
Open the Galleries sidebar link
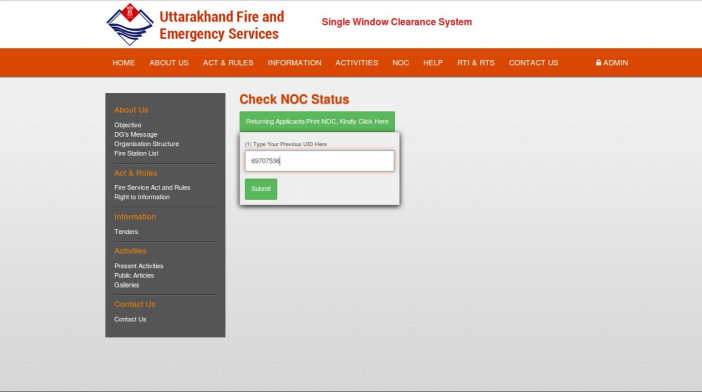(127, 285)
